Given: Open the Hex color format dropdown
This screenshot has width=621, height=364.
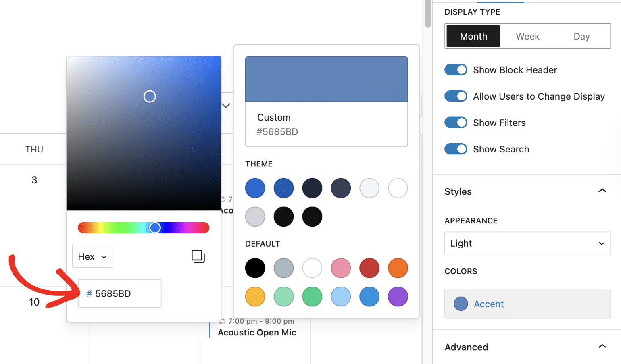Looking at the screenshot, I should point(93,256).
